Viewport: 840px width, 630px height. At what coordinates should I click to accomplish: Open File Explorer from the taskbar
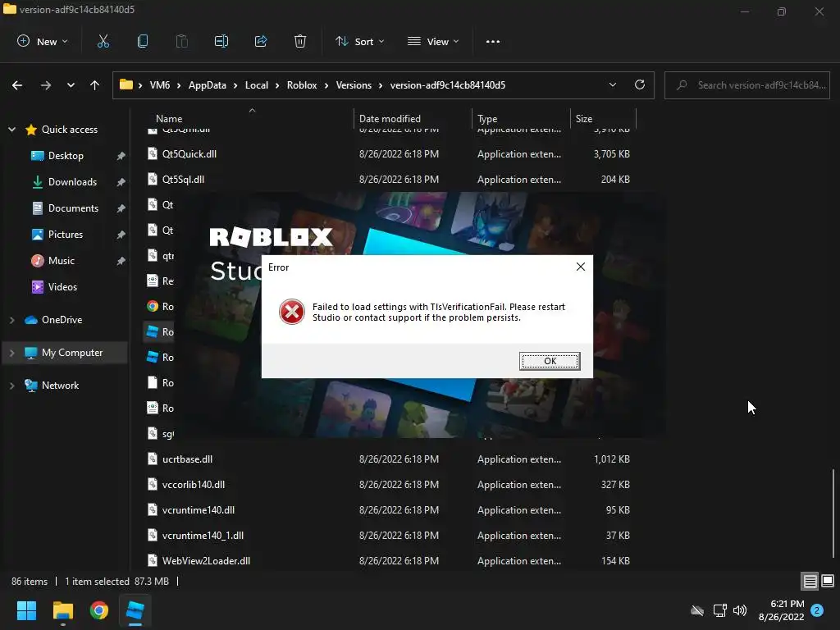point(62,610)
